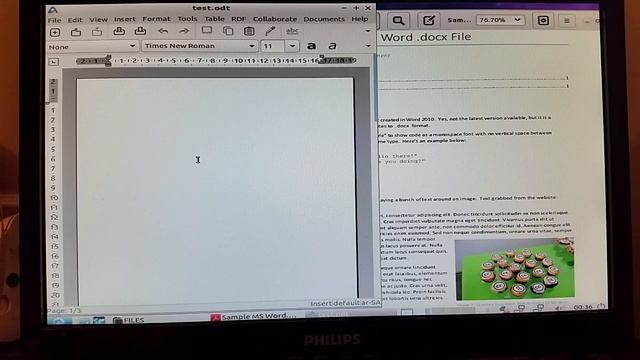Switch to Sample MS Word taskbar entry
Viewport: 640px width, 360px height.
coord(253,317)
